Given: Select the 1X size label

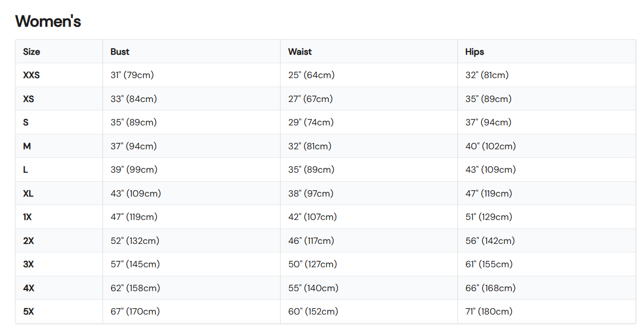Looking at the screenshot, I should pos(28,217).
